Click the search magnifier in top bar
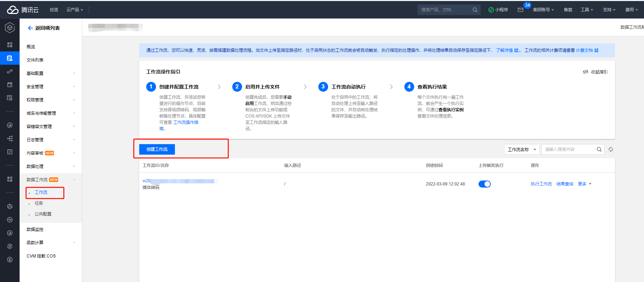644x282 pixels. 475,10
